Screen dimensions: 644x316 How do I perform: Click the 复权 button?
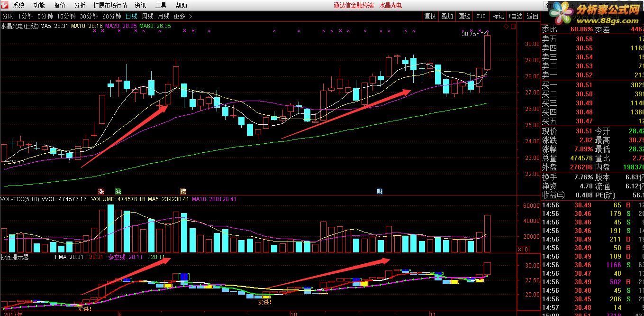pyautogui.click(x=430, y=16)
